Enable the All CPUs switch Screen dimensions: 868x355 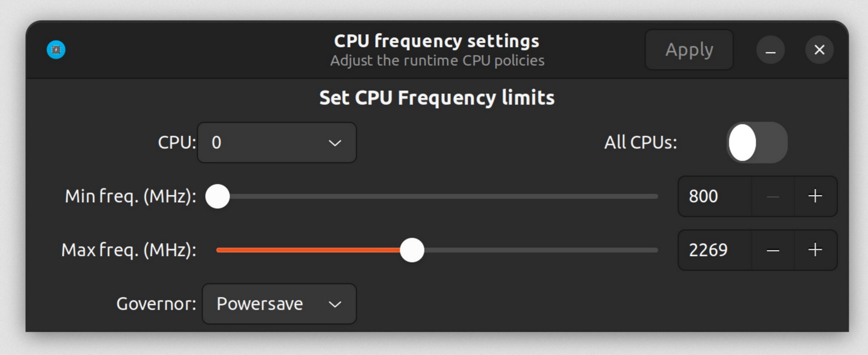click(x=757, y=143)
